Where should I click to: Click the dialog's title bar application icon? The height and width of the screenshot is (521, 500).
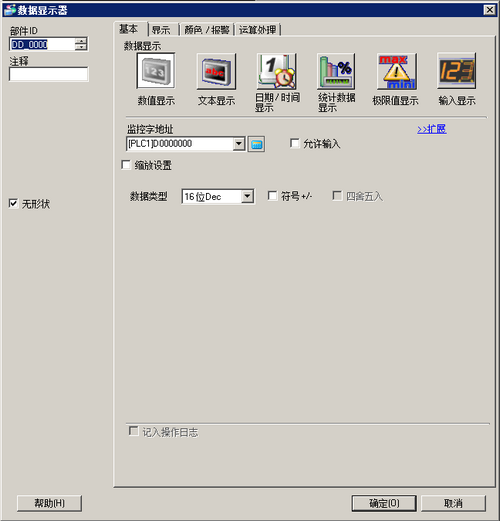[9, 10]
